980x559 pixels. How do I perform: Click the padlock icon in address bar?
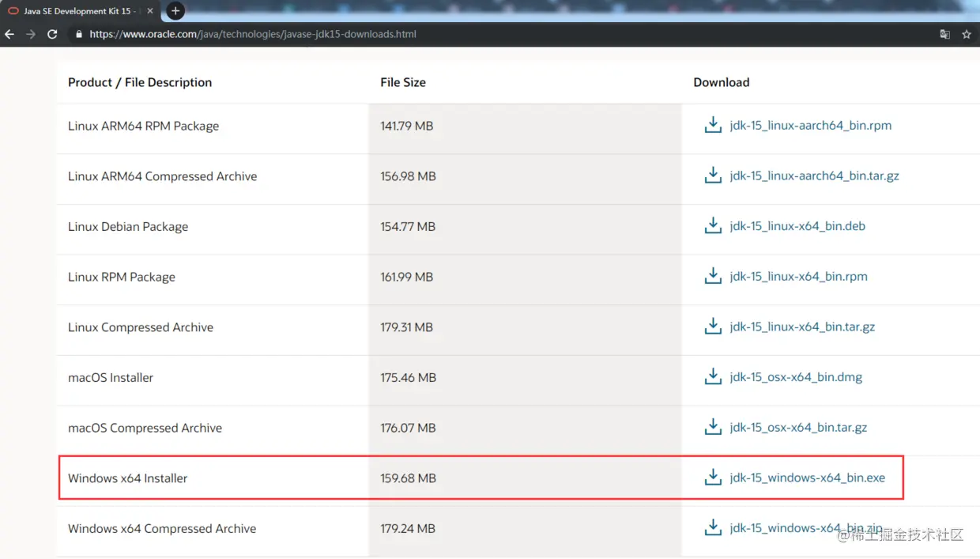pyautogui.click(x=78, y=34)
